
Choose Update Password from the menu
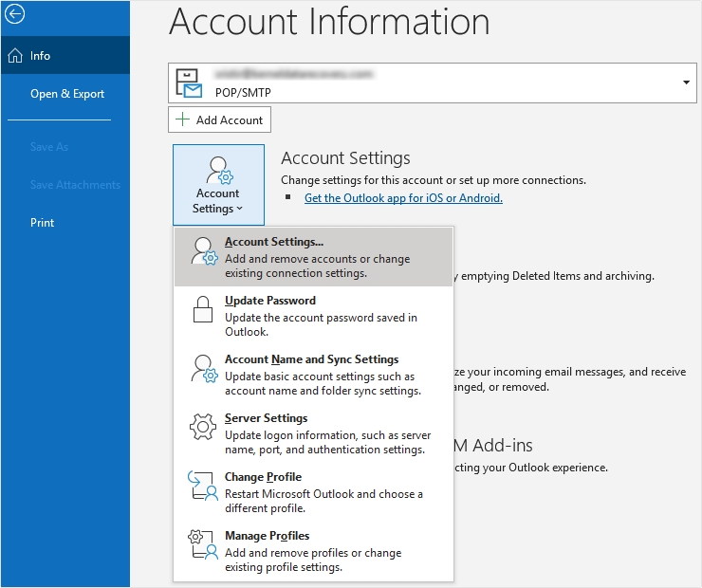coord(313,316)
